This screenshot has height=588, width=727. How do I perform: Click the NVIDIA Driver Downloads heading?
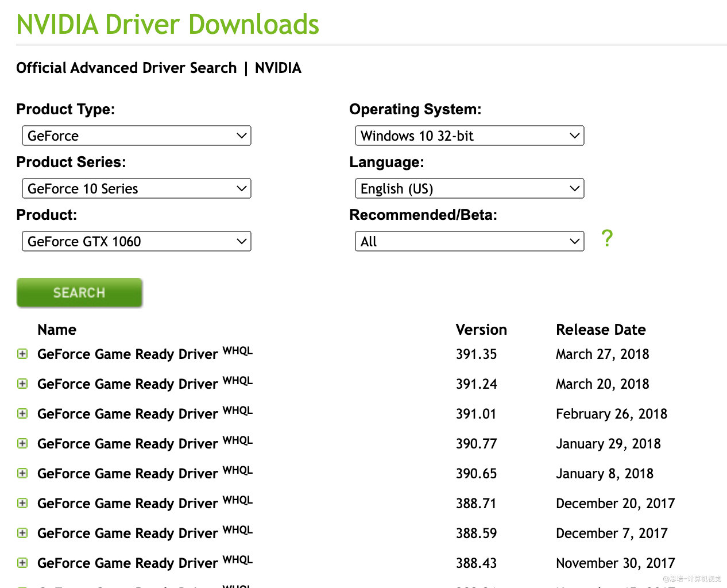tap(168, 24)
